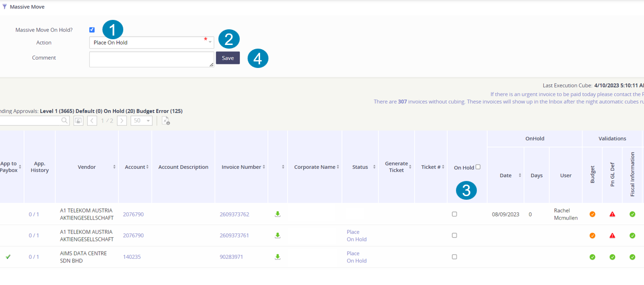This screenshot has width=644, height=285.
Task: Click the Excel export icon in the grid toolbar
Action: tap(166, 121)
